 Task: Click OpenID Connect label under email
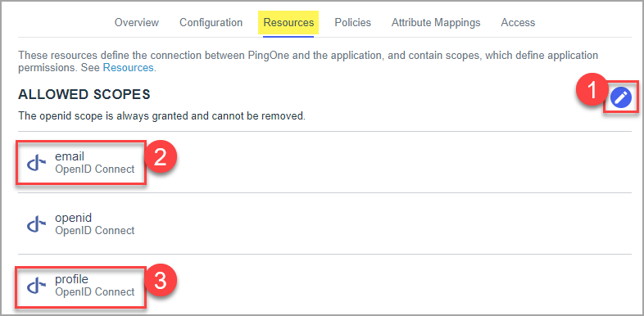point(95,169)
